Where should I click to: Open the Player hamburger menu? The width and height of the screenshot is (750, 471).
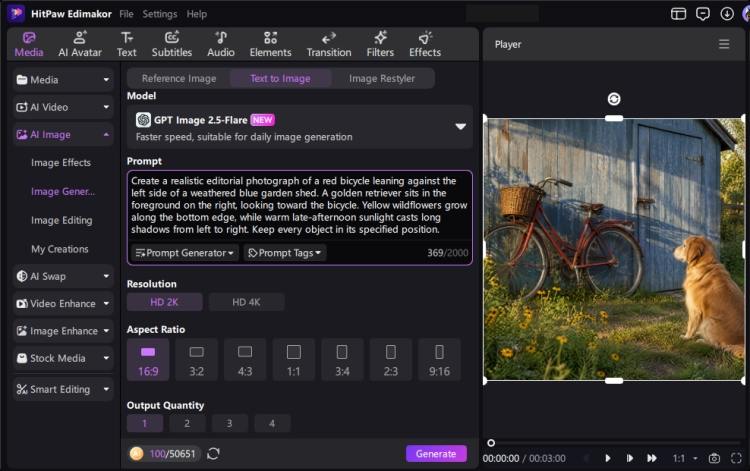pos(724,44)
